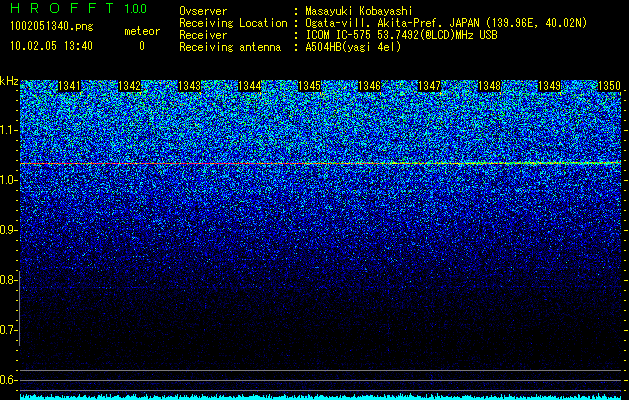Screen dimensions: 629x400
Task: Click the date 10.02.05 13:40
Action: (x=51, y=46)
